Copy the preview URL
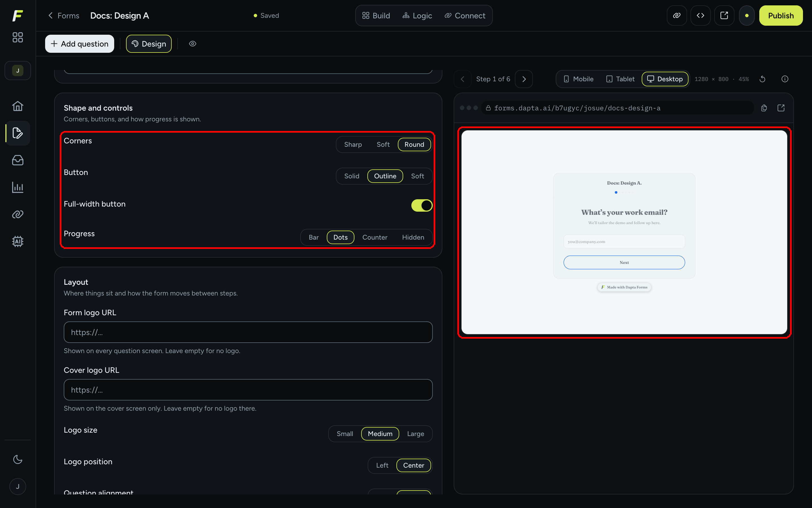Image resolution: width=812 pixels, height=508 pixels. click(764, 108)
